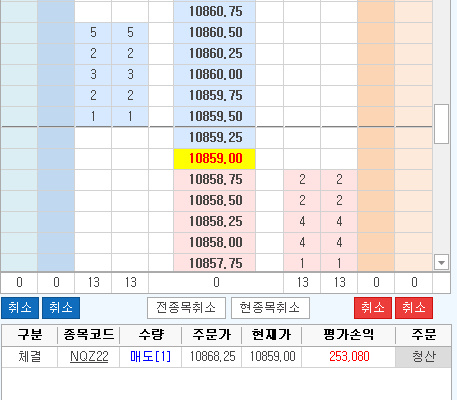Click the 평가손익 column header

(x=349, y=335)
